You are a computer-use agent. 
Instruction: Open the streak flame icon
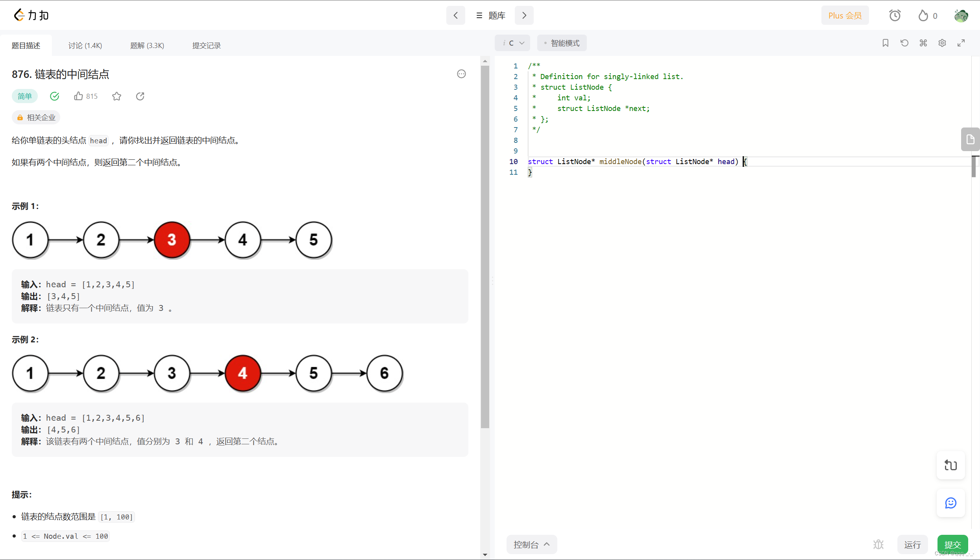tap(923, 15)
